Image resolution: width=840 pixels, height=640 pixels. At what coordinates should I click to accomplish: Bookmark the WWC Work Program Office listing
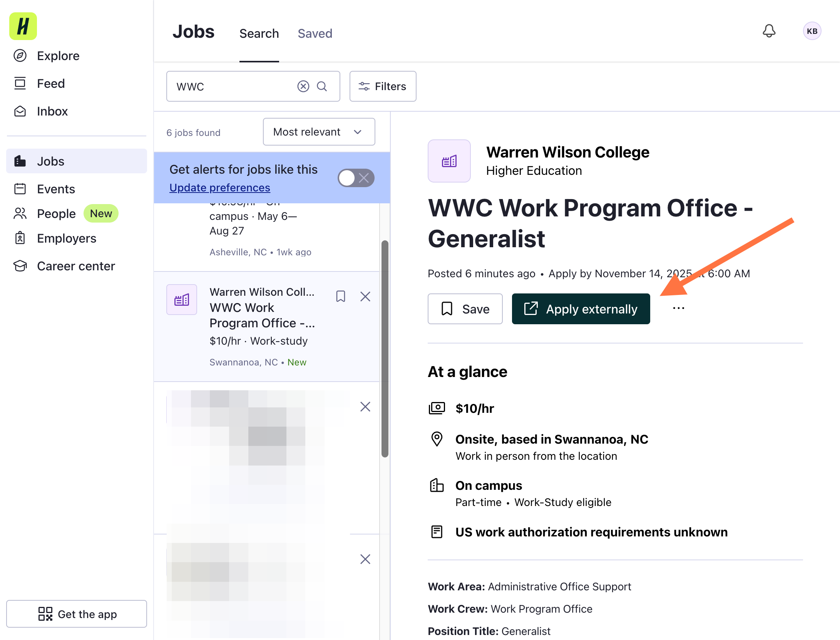click(341, 297)
